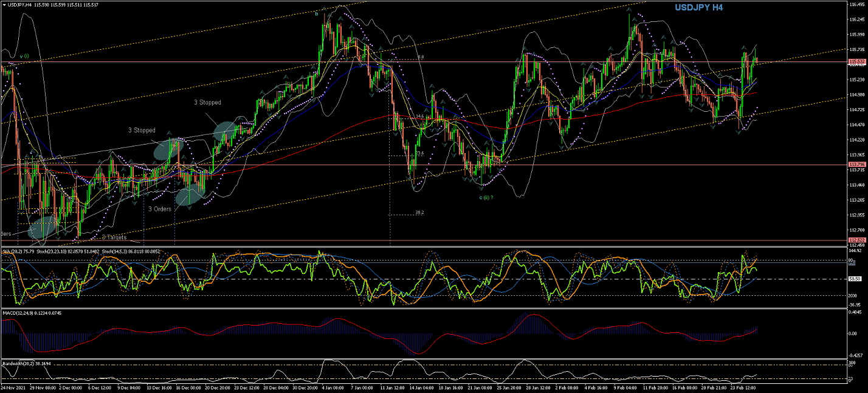This screenshot has height=393, width=868.
Task: Click the 144.92 stochastic scale value
Action: tap(856, 250)
